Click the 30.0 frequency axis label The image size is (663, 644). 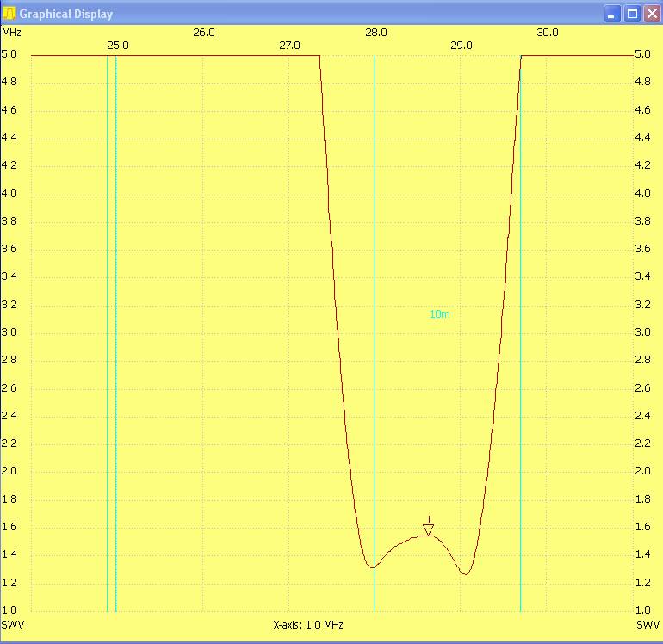[x=548, y=33]
